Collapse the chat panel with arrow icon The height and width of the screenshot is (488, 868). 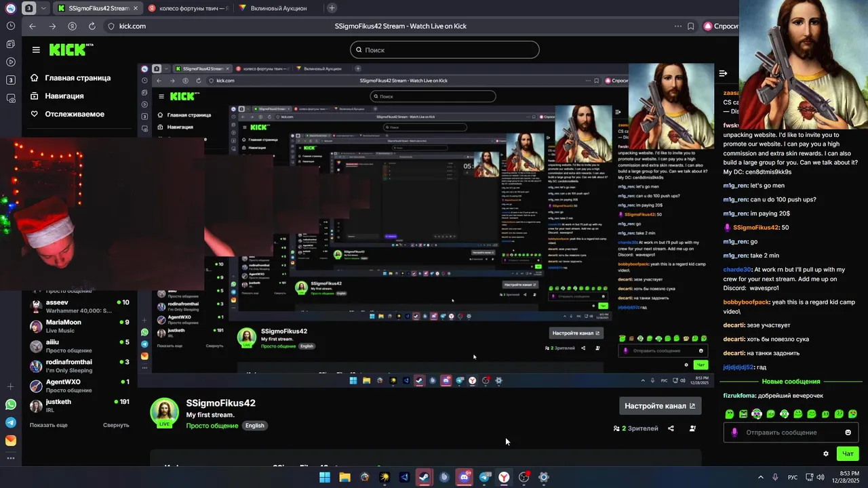click(723, 73)
